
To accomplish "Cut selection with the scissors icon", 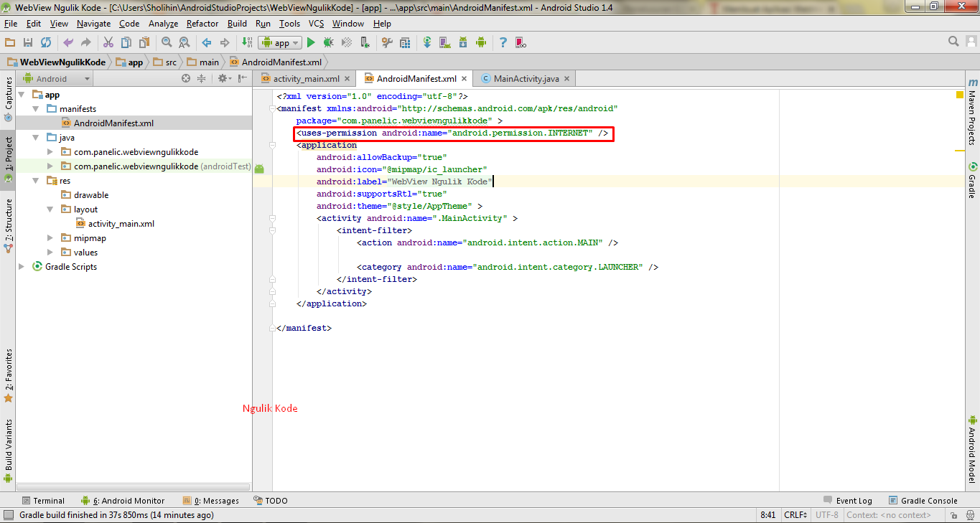I will (x=108, y=43).
